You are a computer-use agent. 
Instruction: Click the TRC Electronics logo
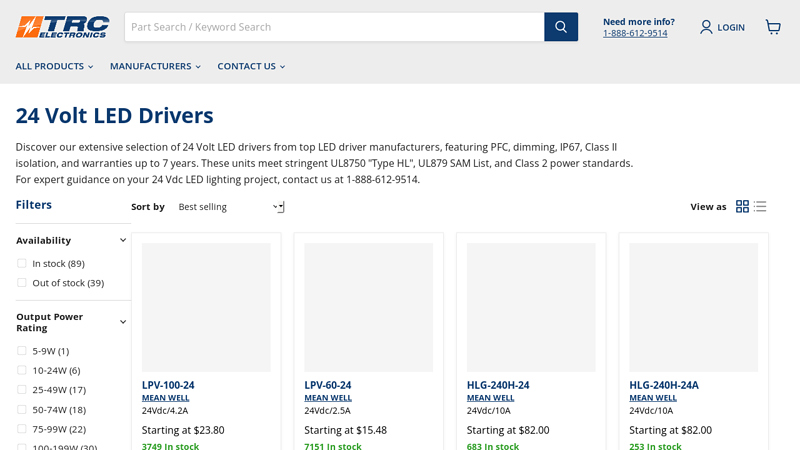point(62,27)
